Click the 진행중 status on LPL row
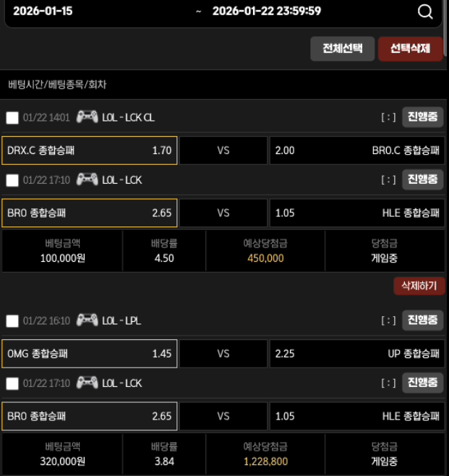This screenshot has width=449, height=476. [x=422, y=320]
